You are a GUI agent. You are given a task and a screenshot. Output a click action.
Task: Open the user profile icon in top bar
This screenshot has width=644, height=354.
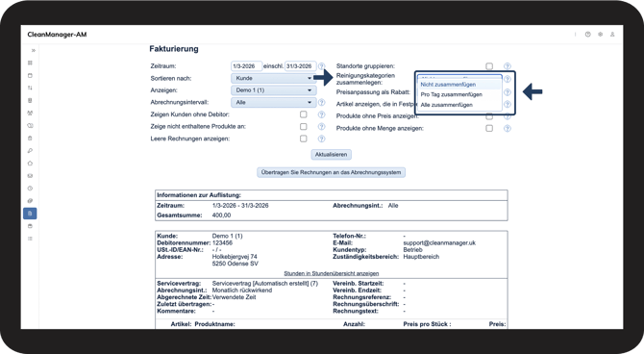(612, 35)
